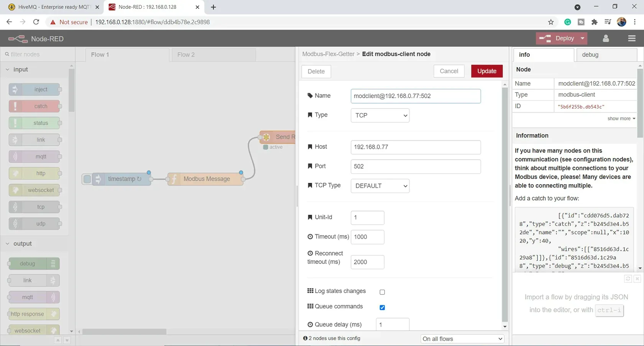Viewport: 644px width, 346px height.
Task: Enable the Log states changes checkbox
Action: [382, 292]
